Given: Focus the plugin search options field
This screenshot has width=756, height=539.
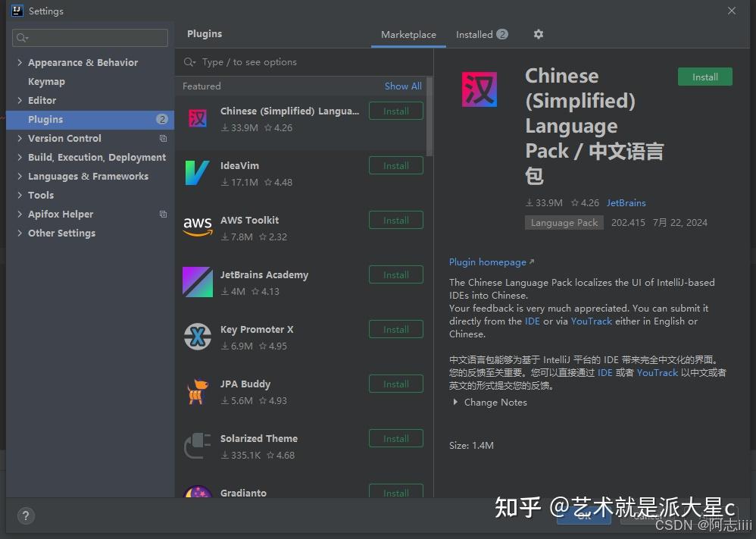Looking at the screenshot, I should 304,62.
